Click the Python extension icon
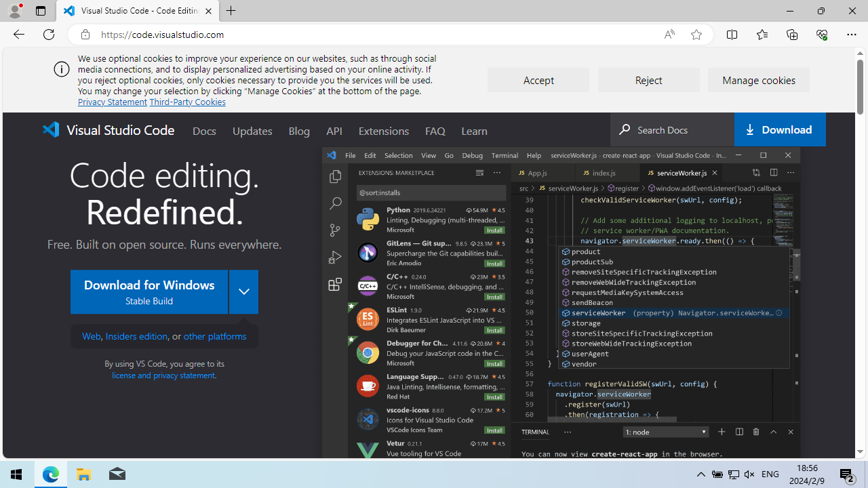The height and width of the screenshot is (488, 868). coord(368,219)
